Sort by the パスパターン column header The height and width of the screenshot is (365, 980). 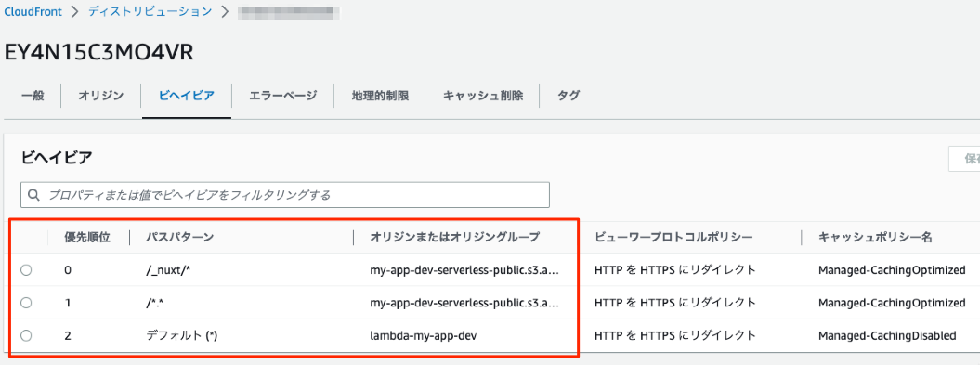point(180,237)
